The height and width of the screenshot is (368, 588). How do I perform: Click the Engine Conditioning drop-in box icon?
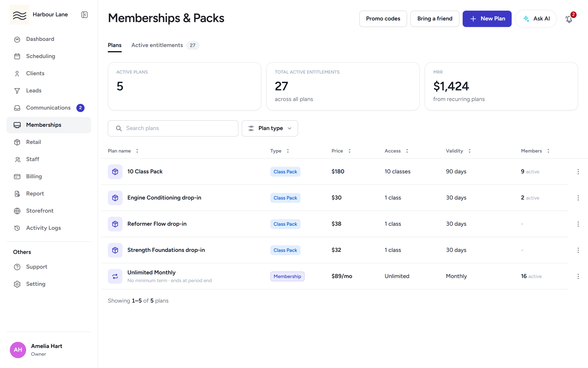(115, 198)
